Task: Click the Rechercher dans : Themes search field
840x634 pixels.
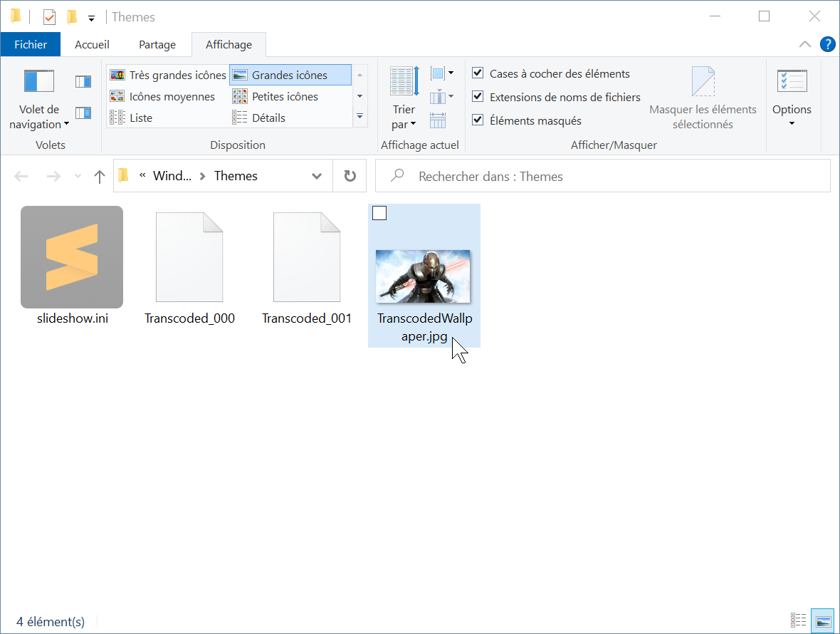Action: (x=612, y=176)
